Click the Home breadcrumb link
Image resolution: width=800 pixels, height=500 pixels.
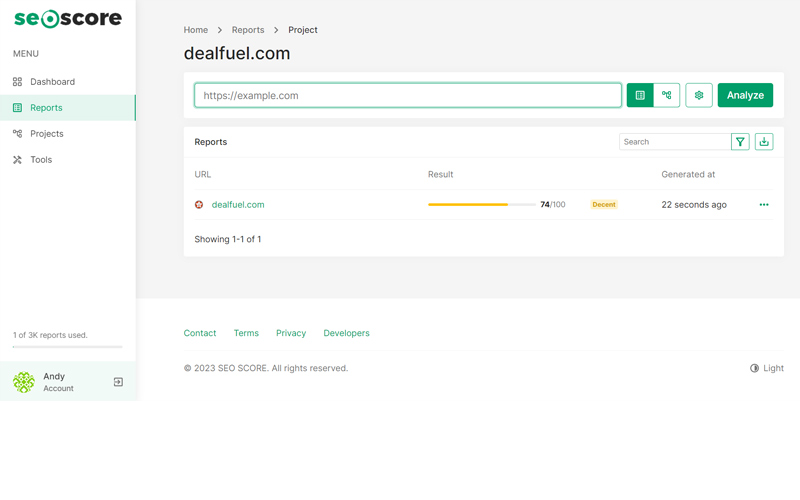pos(196,30)
